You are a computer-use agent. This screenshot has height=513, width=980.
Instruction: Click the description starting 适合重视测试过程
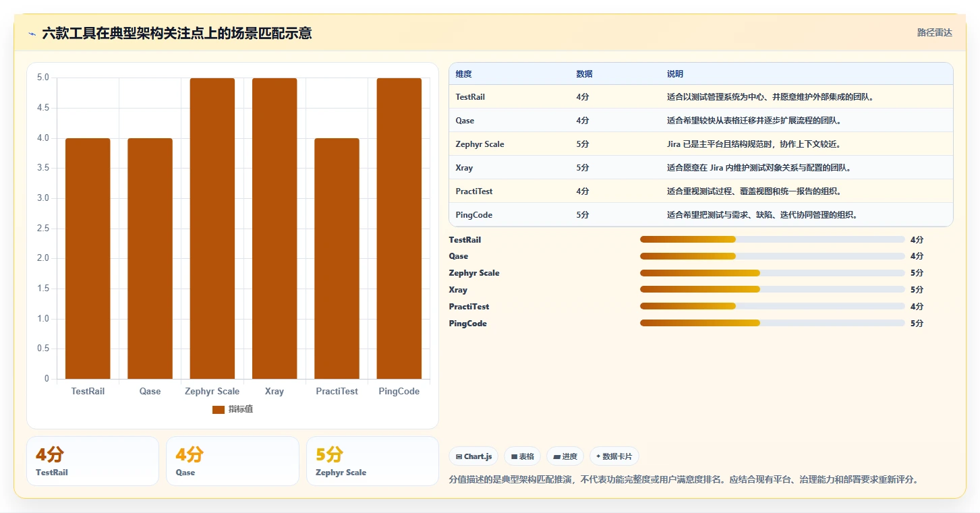coord(754,191)
